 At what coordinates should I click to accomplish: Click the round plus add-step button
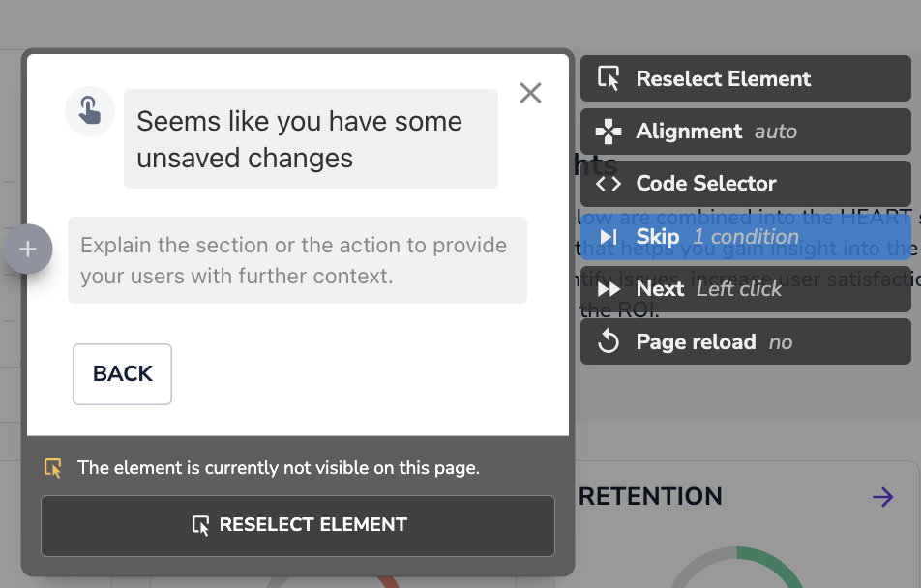[x=28, y=250]
